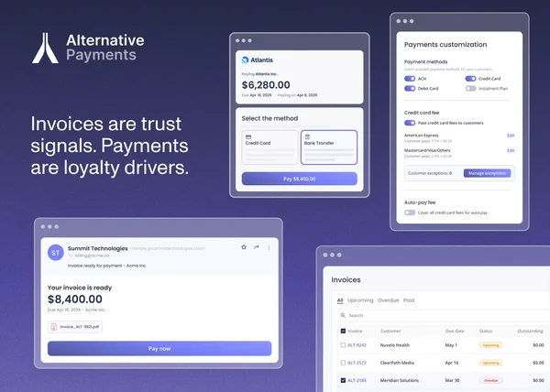Click the Search field in Invoices

coord(444,315)
